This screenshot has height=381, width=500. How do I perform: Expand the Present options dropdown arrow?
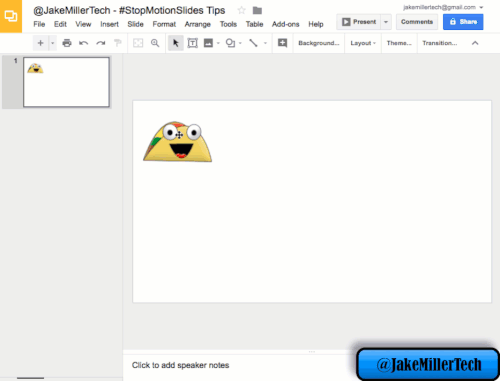click(386, 22)
